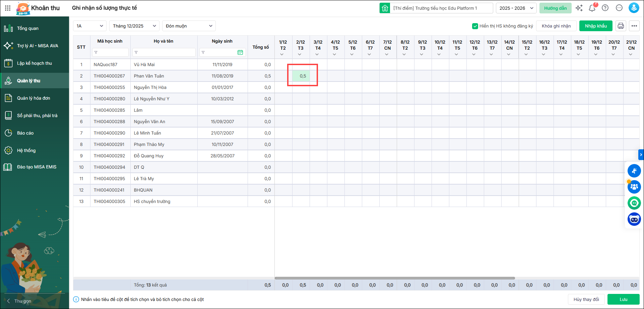
Task: Toggle Hiển thị HS không đăng ký checkbox
Action: [x=475, y=26]
